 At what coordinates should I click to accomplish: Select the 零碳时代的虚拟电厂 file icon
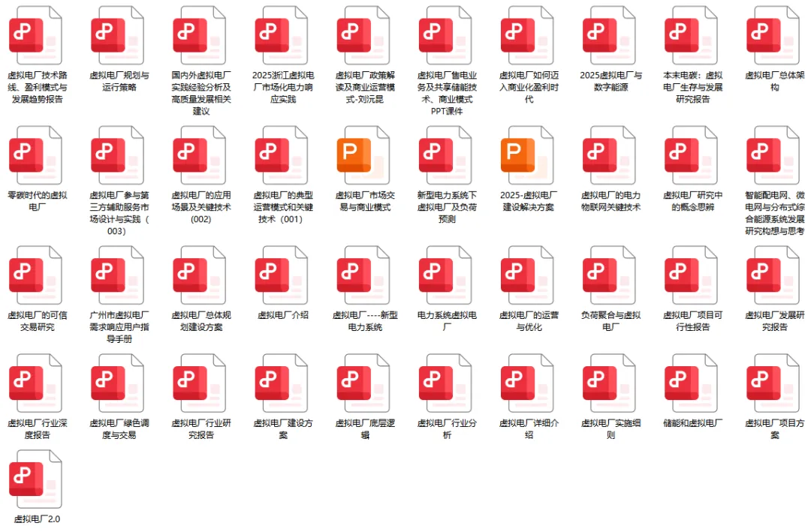tap(36, 155)
